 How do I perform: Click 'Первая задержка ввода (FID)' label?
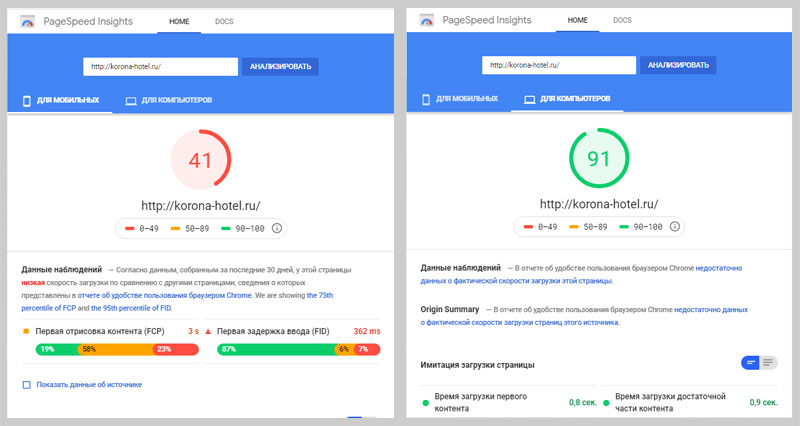pos(273,331)
